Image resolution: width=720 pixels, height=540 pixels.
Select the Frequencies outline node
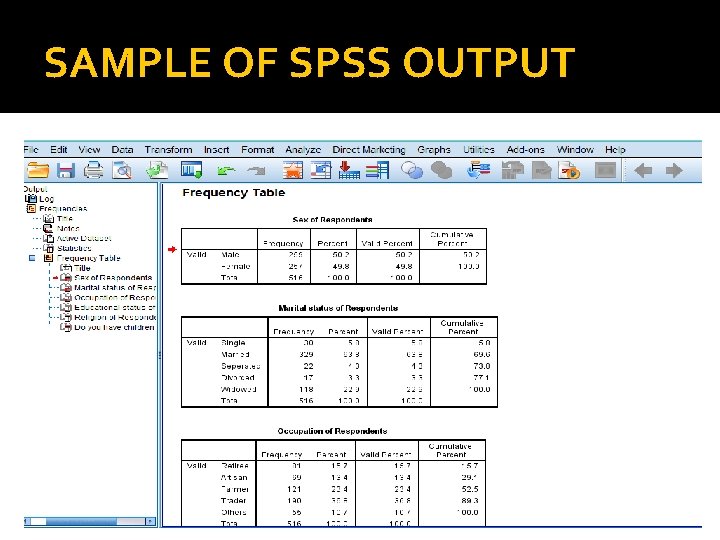click(63, 209)
